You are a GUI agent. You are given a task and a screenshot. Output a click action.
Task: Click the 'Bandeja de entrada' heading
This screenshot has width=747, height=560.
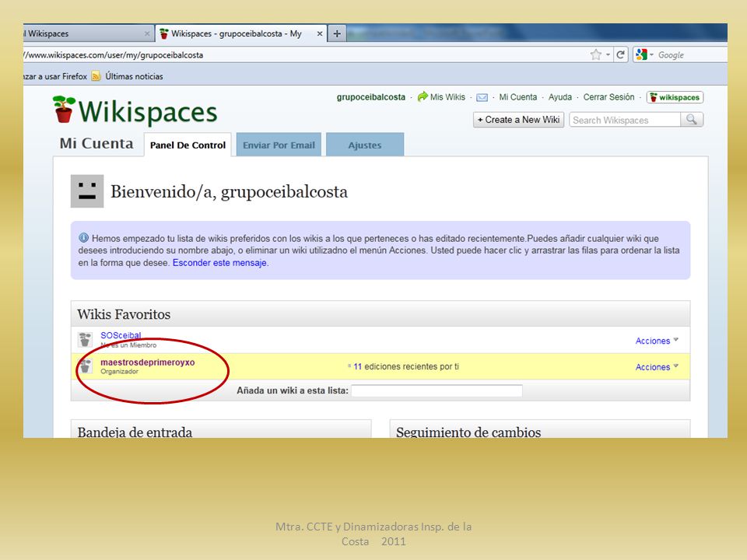pos(135,432)
